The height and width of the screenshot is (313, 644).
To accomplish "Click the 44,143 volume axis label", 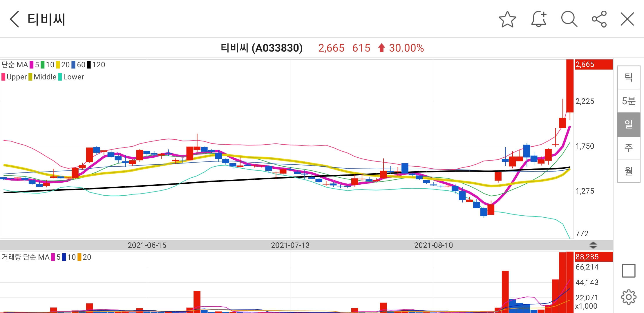I will [x=587, y=282].
